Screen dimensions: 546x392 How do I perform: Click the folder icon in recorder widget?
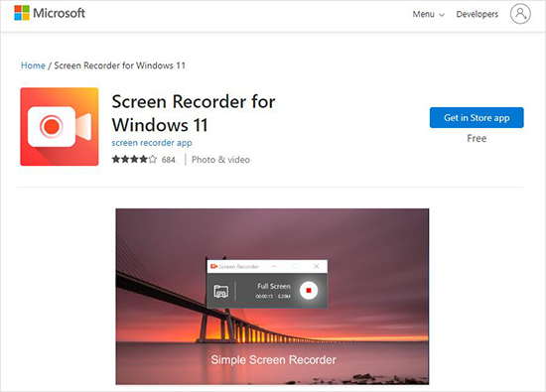[x=221, y=291]
